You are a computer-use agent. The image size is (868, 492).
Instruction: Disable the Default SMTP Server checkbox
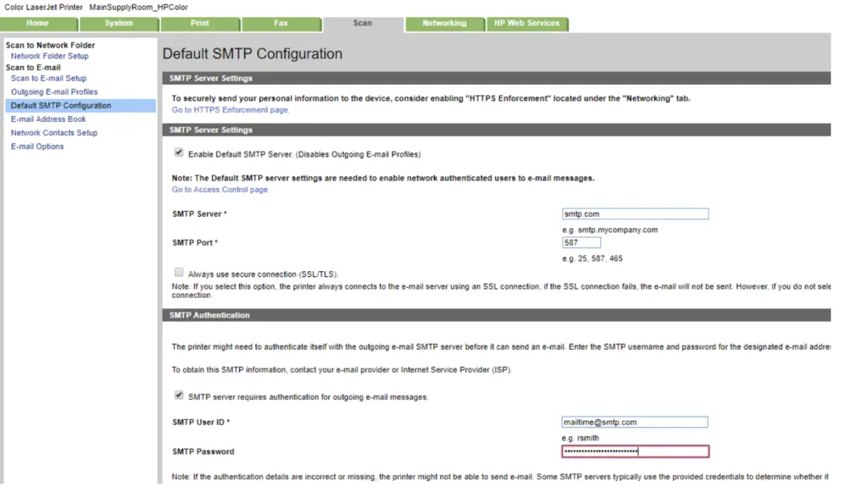[x=179, y=152]
